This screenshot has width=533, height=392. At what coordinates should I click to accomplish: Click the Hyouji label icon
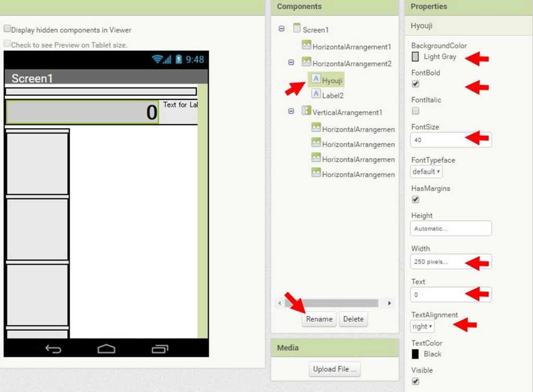point(316,79)
